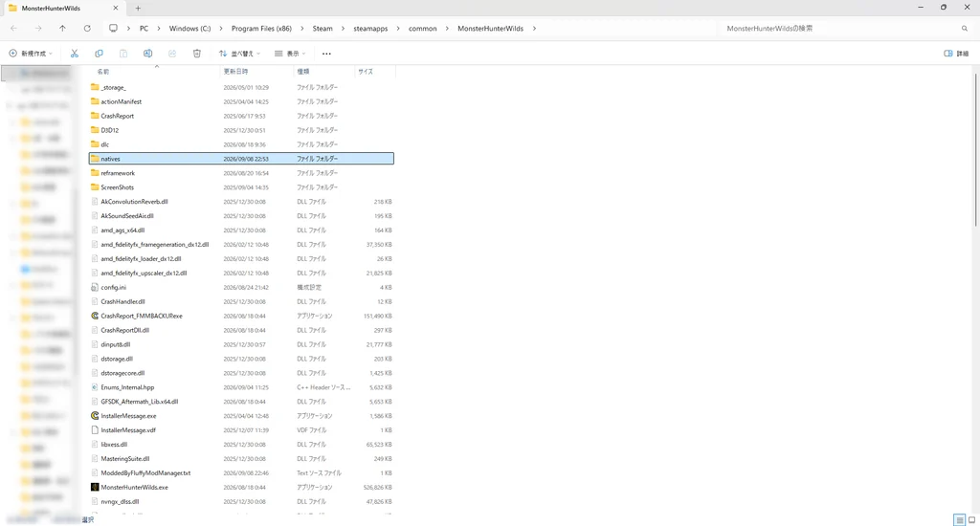Click the search magnifier icon
Image resolution: width=980 pixels, height=526 pixels.
(x=965, y=29)
